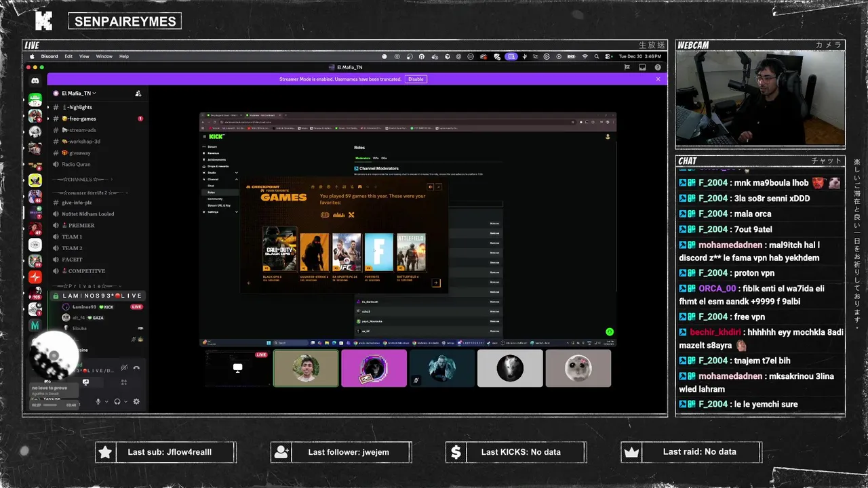Select the green-bordered participant tile
This screenshot has height=488, width=868.
(x=306, y=368)
